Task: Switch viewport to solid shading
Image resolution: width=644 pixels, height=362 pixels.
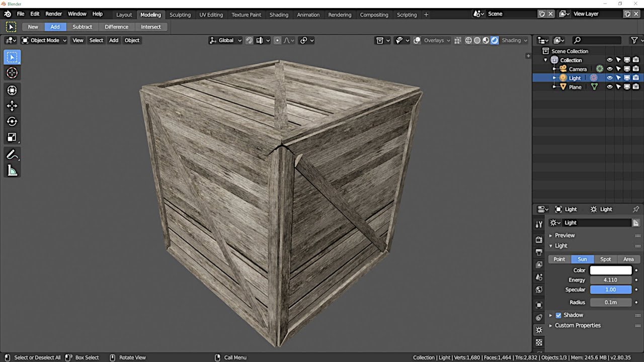Action: pyautogui.click(x=477, y=40)
